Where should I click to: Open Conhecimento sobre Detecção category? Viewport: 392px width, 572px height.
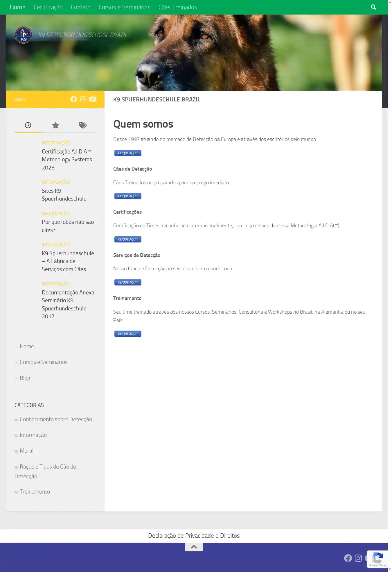(x=56, y=419)
